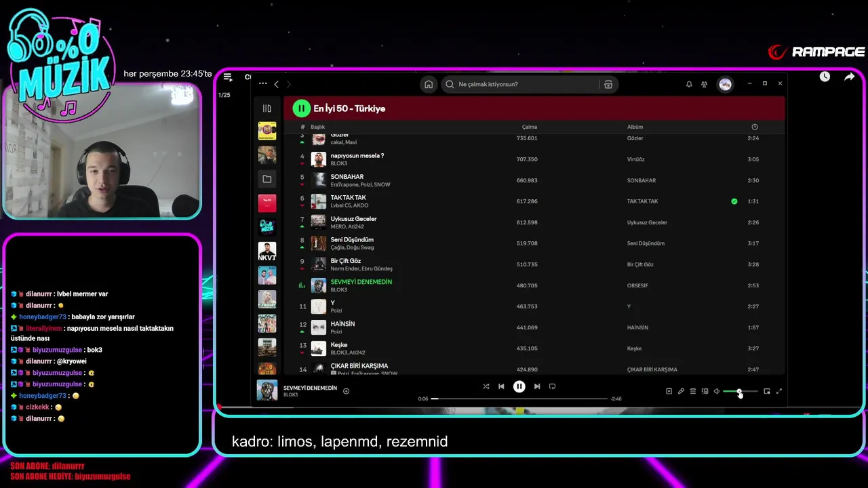Click the TAK TAK TAK album cover thumbnail
Viewport: 868px width, 488px height.
pos(318,201)
